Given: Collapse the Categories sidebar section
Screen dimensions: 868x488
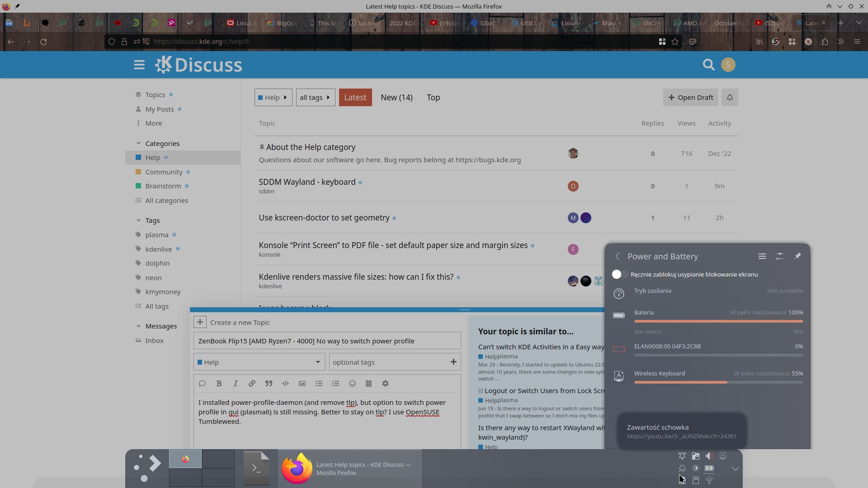Looking at the screenshot, I should pos(138,143).
